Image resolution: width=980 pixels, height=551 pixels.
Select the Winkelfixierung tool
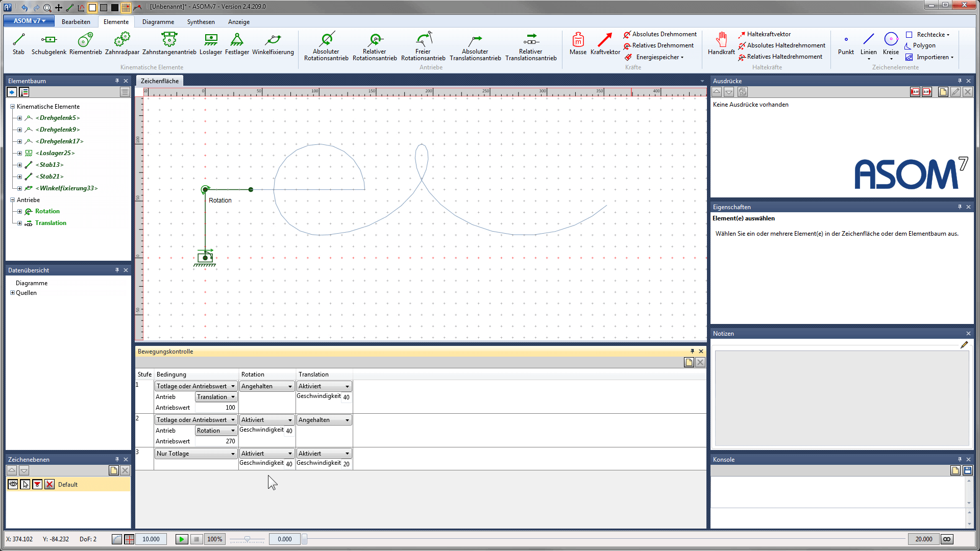point(273,44)
